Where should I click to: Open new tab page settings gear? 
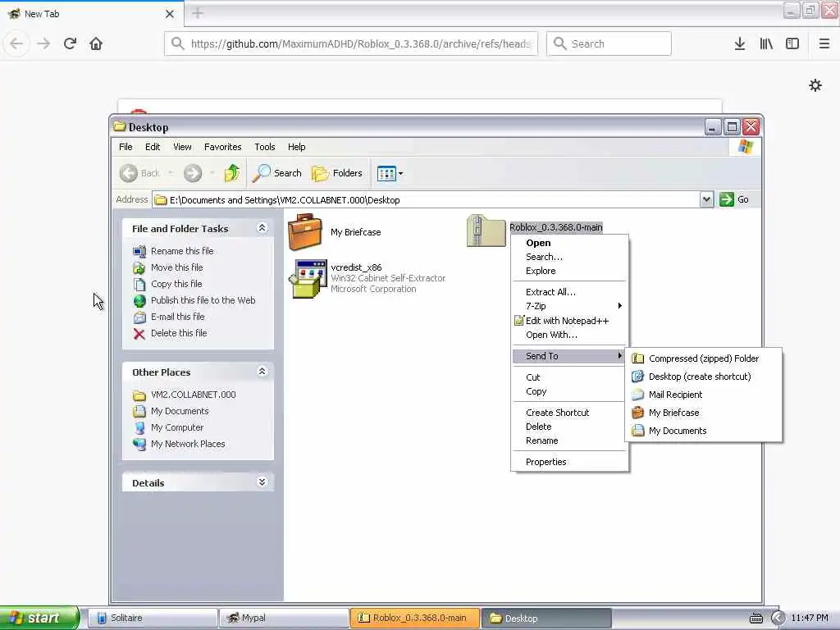pyautogui.click(x=815, y=85)
